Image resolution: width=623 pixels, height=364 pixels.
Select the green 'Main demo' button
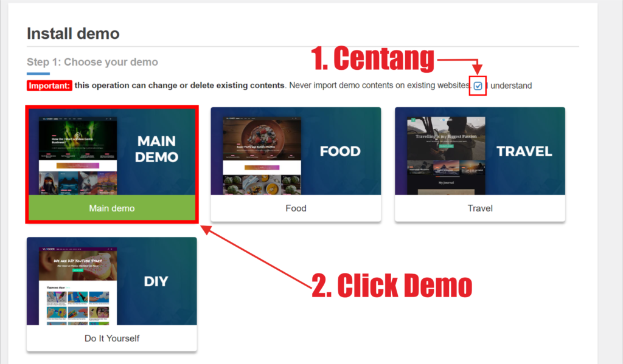tap(111, 208)
